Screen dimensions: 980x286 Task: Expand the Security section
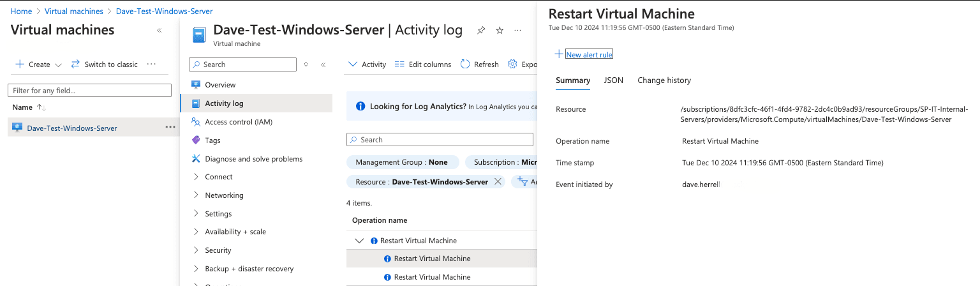(196, 250)
